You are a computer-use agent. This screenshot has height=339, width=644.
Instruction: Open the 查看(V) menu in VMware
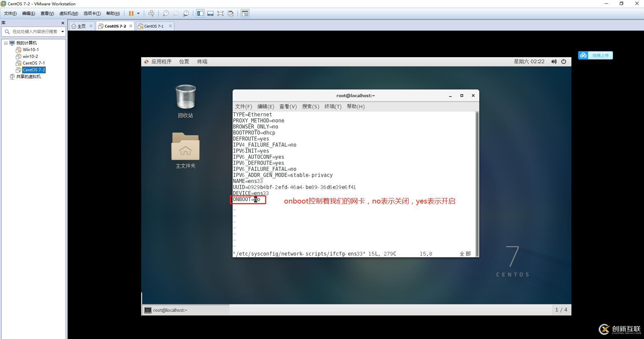tap(47, 13)
